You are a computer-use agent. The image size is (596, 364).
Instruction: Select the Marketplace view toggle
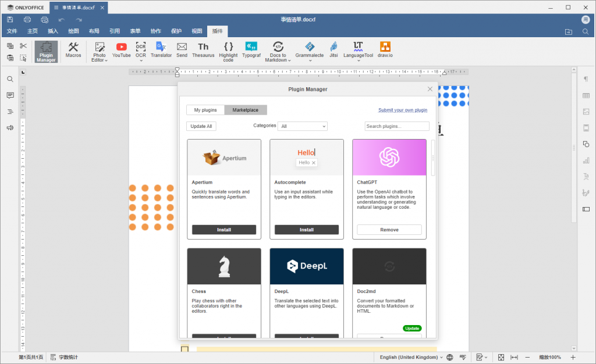coord(245,110)
